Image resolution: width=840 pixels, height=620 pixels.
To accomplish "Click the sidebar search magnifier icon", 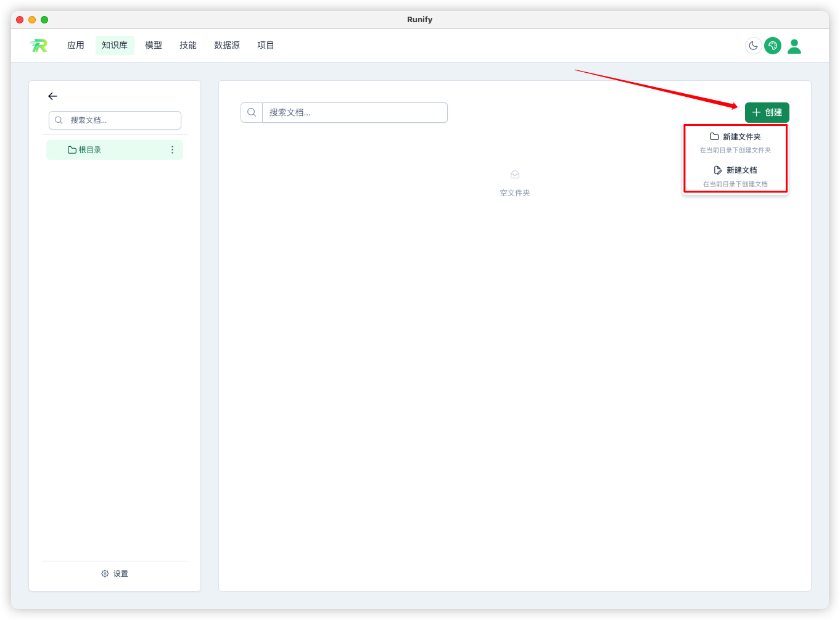I will point(59,120).
